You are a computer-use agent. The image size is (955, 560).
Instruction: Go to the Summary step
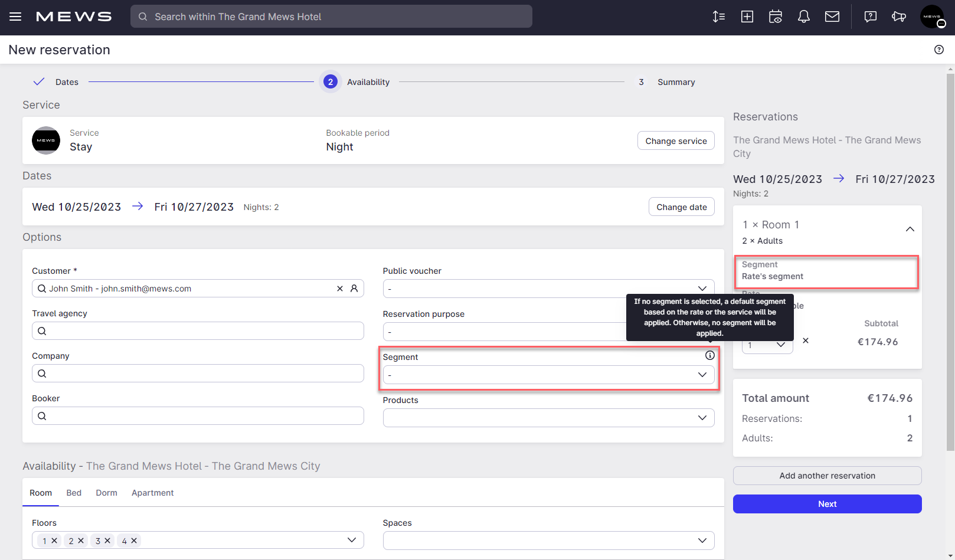pos(666,82)
